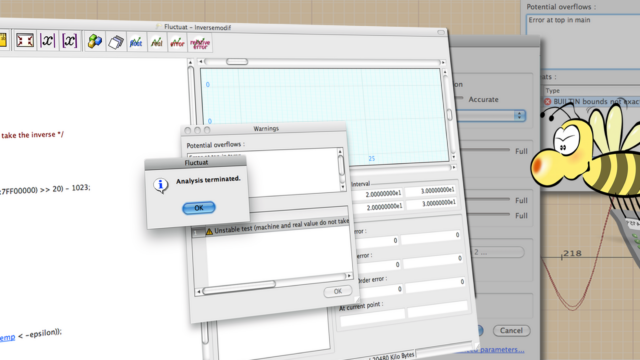Click up arrow of Potential overflows list scrollbar
The width and height of the screenshot is (640, 360).
(340, 152)
